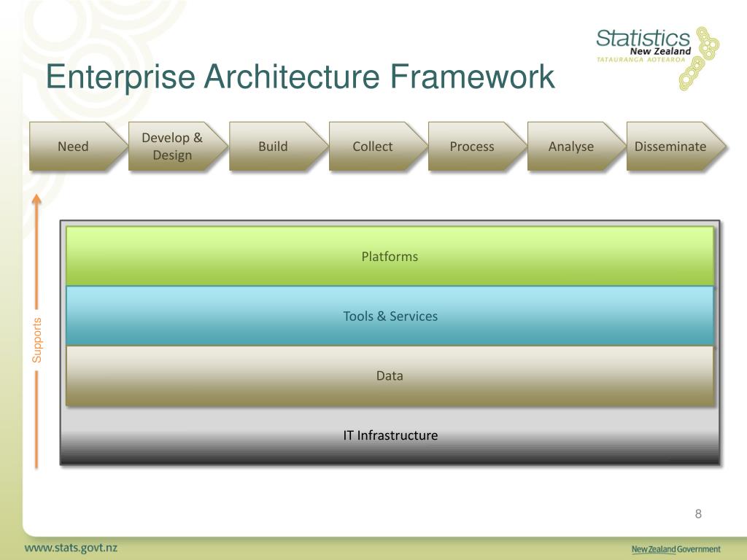Click the Disseminate step arrow
The width and height of the screenshot is (747, 560).
tap(676, 146)
